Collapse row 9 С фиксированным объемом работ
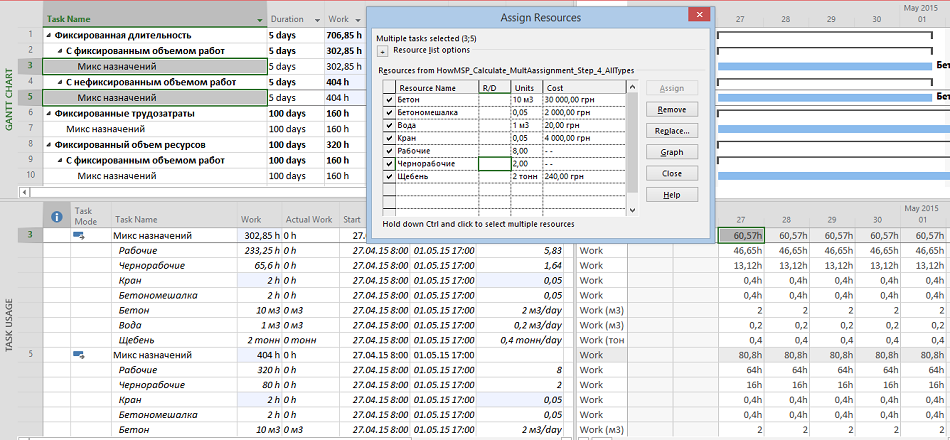 [60, 161]
